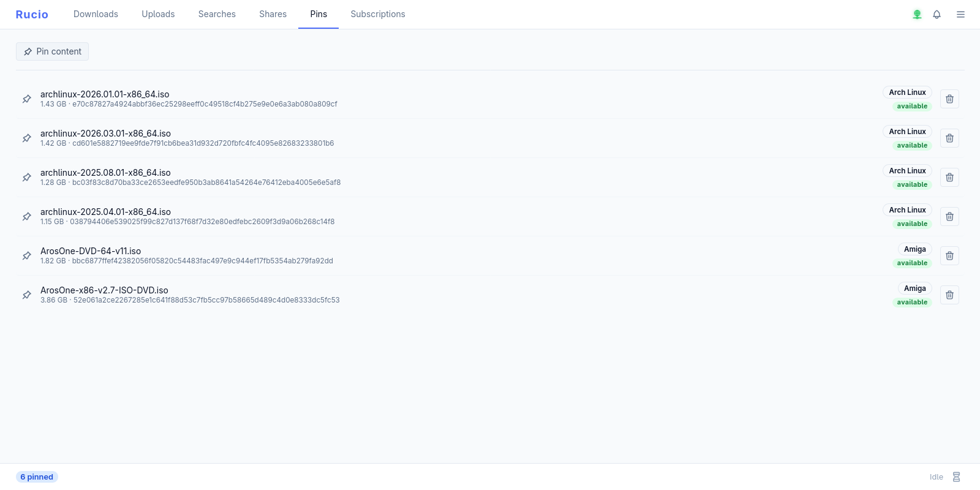Switch to the Shares tab

click(x=273, y=14)
